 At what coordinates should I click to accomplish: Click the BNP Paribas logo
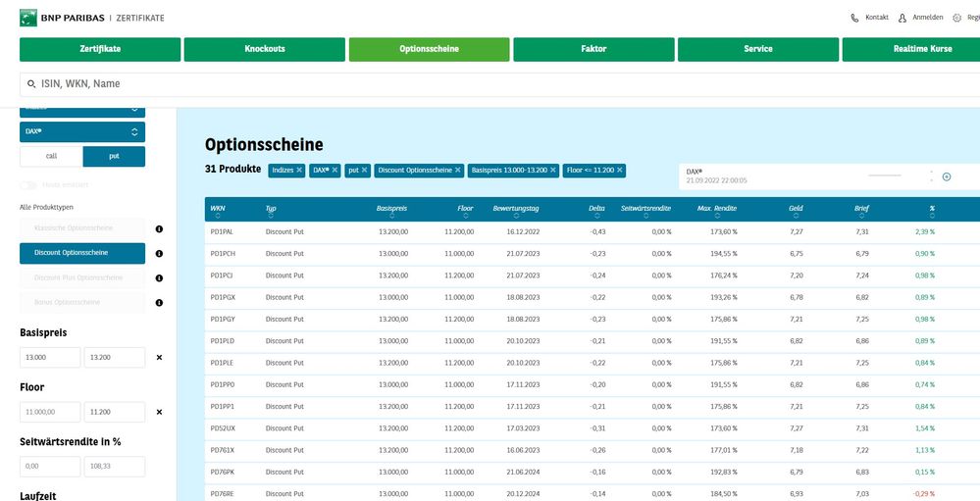[28, 18]
